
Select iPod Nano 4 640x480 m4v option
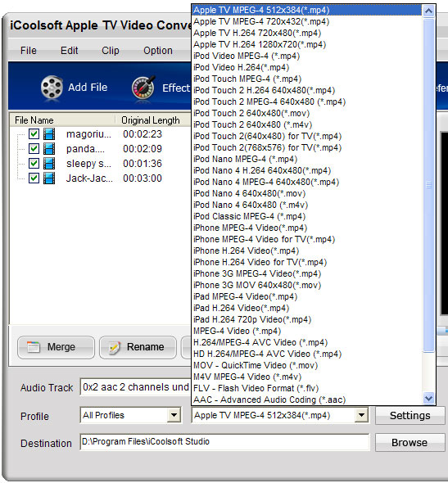pos(306,205)
